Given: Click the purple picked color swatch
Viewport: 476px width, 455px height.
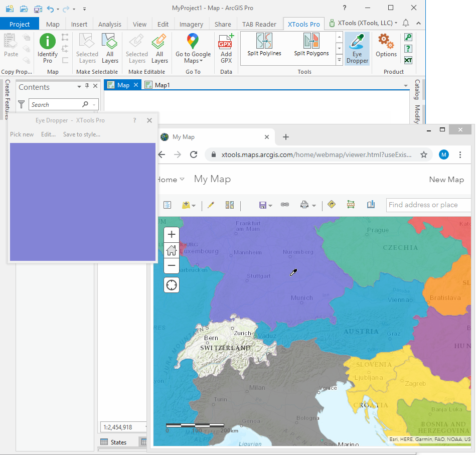Looking at the screenshot, I should [83, 202].
